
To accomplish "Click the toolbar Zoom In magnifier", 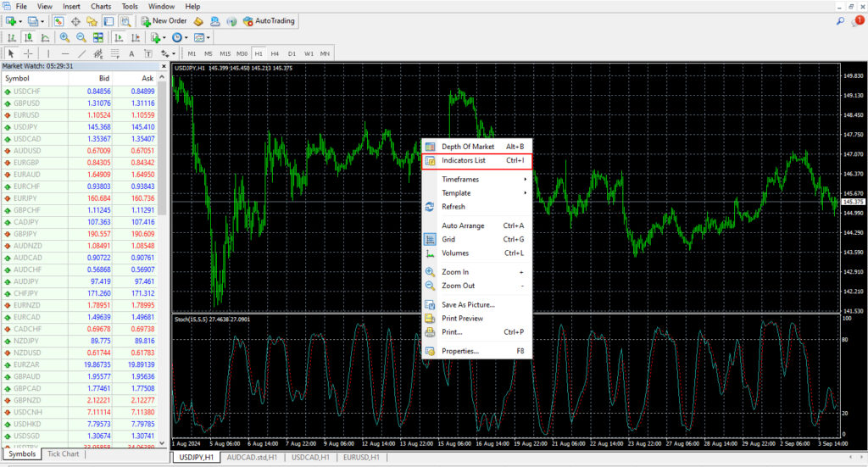I will [x=64, y=37].
